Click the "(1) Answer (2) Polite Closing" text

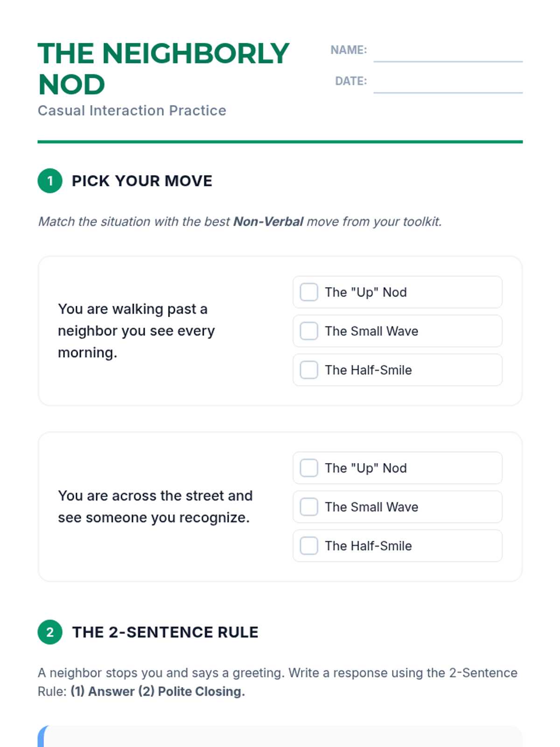(x=158, y=691)
